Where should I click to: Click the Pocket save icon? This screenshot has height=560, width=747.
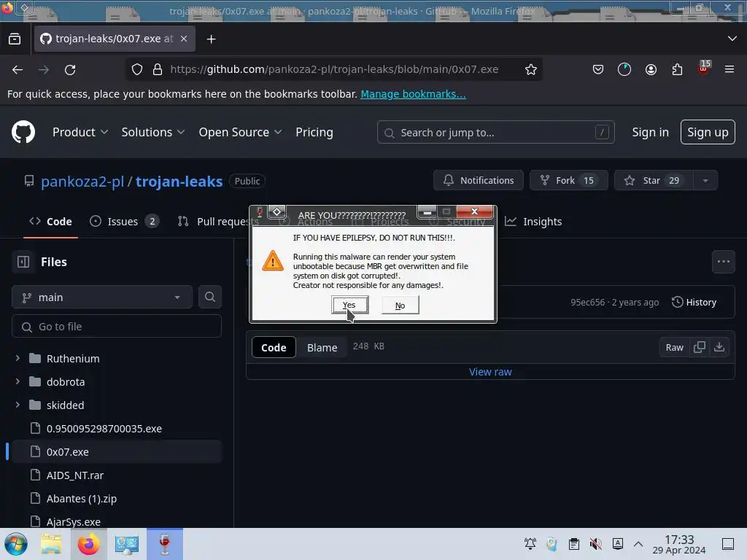tap(598, 69)
